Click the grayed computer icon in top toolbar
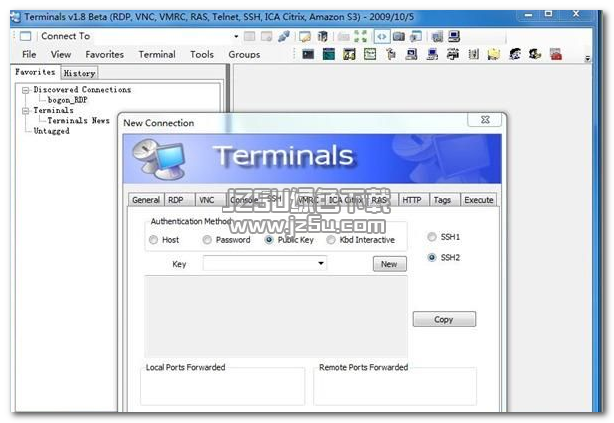The height and width of the screenshot is (423, 614). point(437,36)
